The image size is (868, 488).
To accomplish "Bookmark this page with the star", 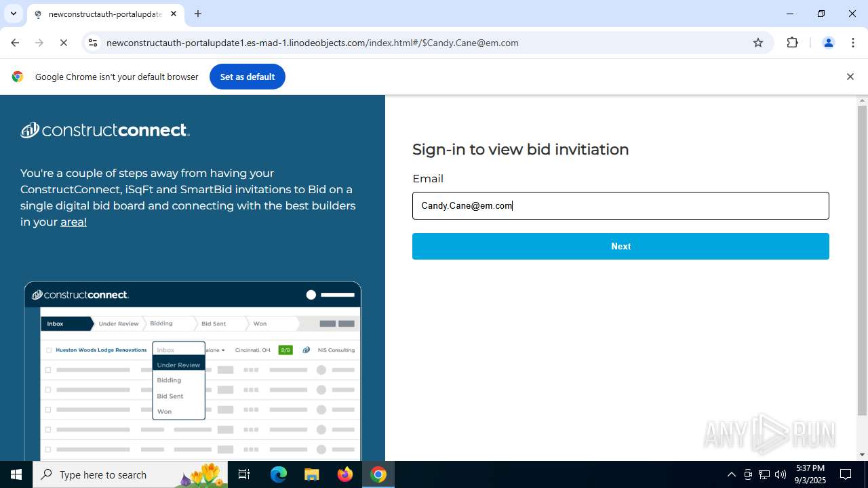I will pyautogui.click(x=758, y=43).
